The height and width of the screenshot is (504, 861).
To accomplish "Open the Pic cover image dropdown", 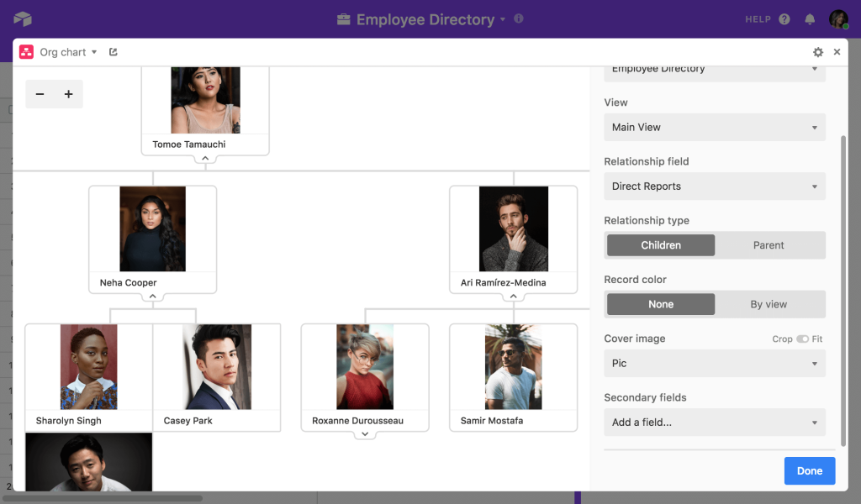I will pyautogui.click(x=715, y=363).
